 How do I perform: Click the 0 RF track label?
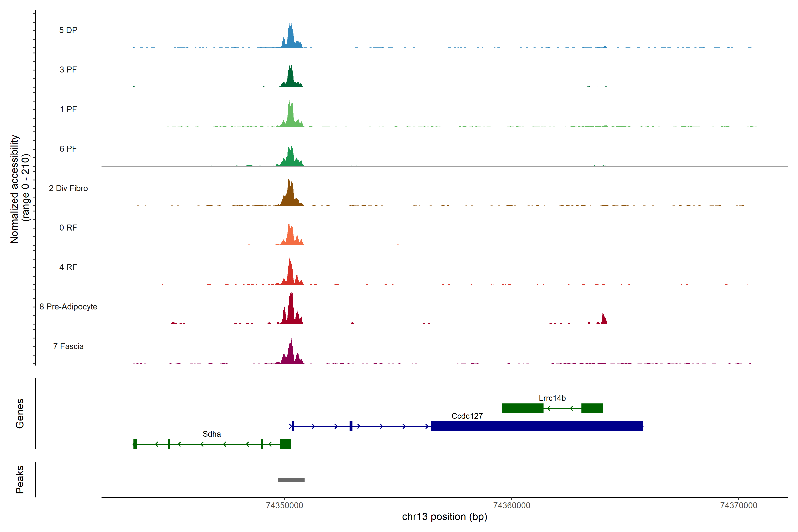(x=68, y=228)
